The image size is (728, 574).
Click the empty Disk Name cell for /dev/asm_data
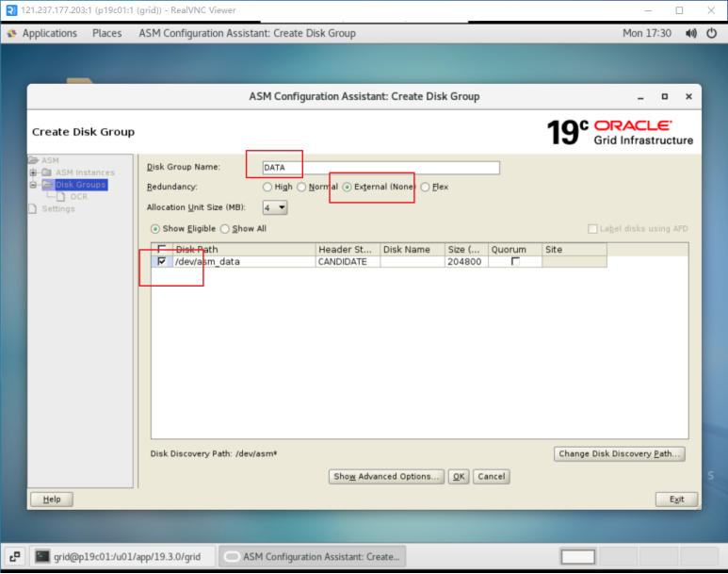coord(413,262)
